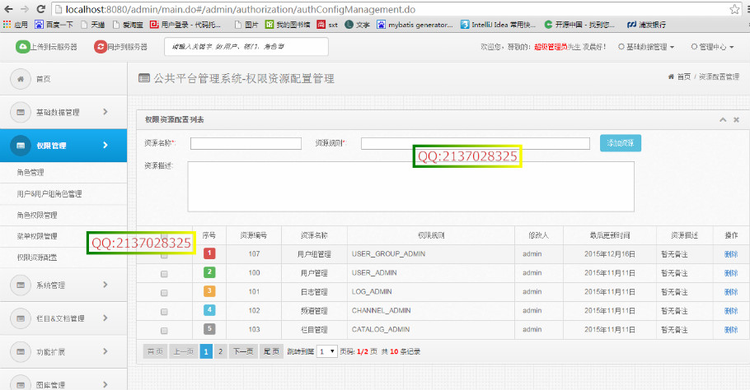
Task: Reload the page with the refresh icon
Action: tap(41, 9)
